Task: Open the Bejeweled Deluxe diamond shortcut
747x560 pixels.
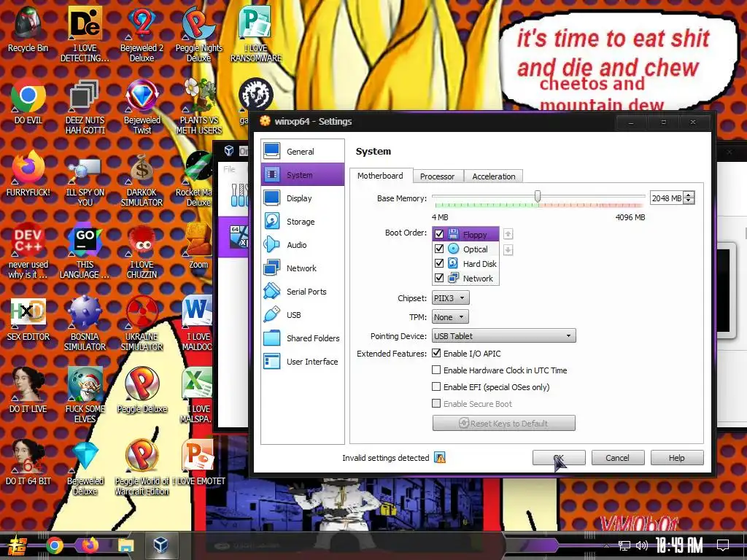Action: pyautogui.click(x=85, y=467)
